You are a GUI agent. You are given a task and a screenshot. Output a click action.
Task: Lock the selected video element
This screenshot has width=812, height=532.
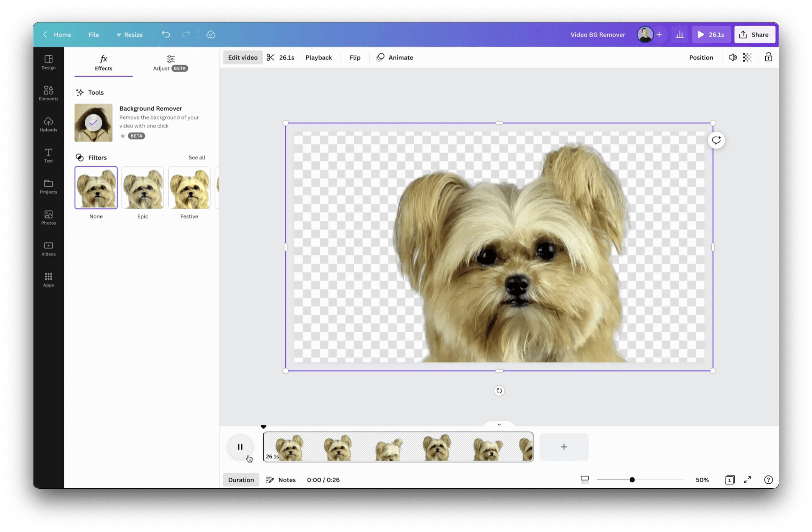point(768,57)
